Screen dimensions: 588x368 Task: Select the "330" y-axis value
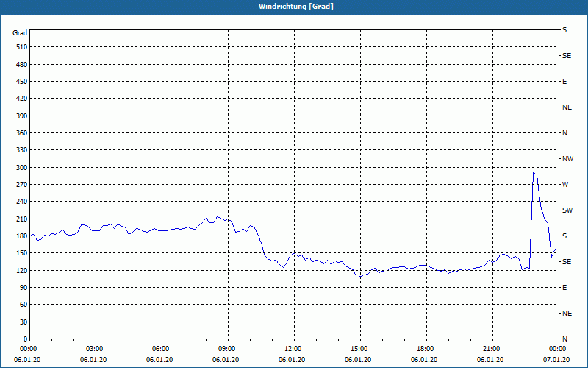pos(22,150)
